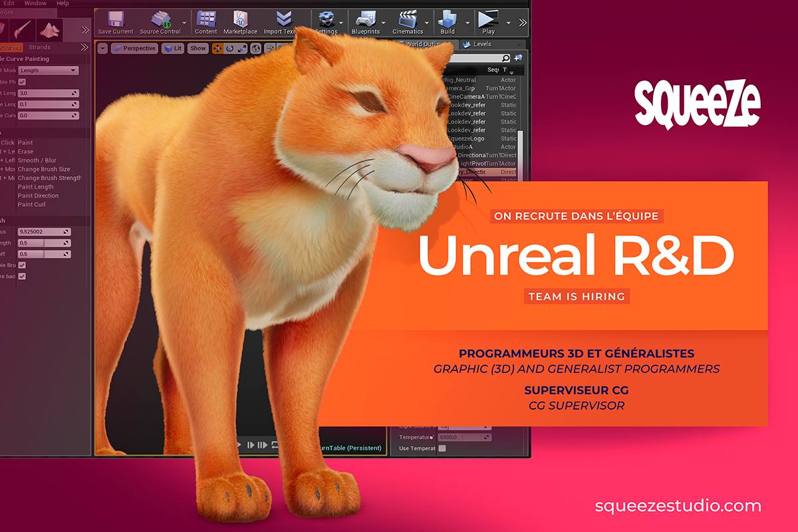Screen dimensions: 798x532
Task: Open the Play options dropdown arrow
Action: pyautogui.click(x=509, y=22)
